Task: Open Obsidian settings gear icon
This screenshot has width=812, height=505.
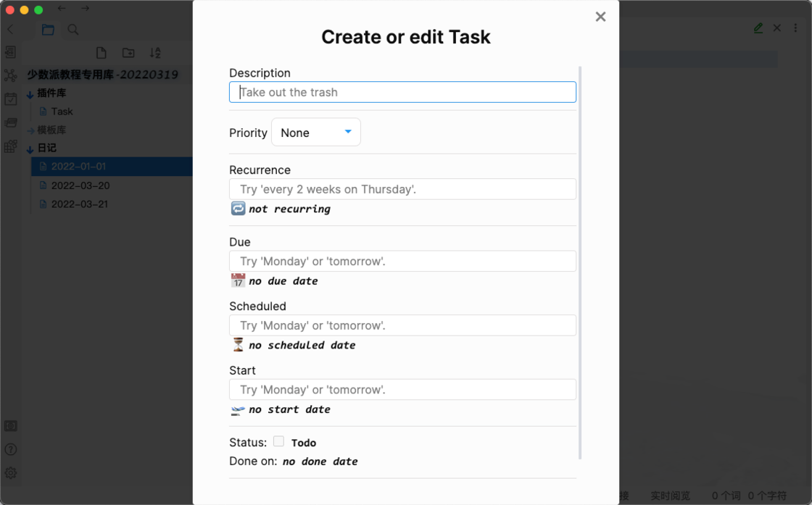Action: pos(10,473)
